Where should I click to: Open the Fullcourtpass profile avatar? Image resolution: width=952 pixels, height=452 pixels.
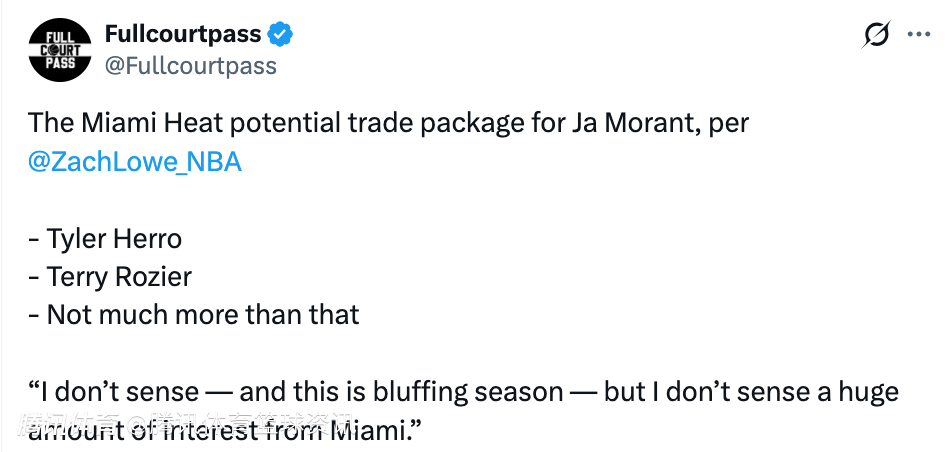(x=62, y=49)
